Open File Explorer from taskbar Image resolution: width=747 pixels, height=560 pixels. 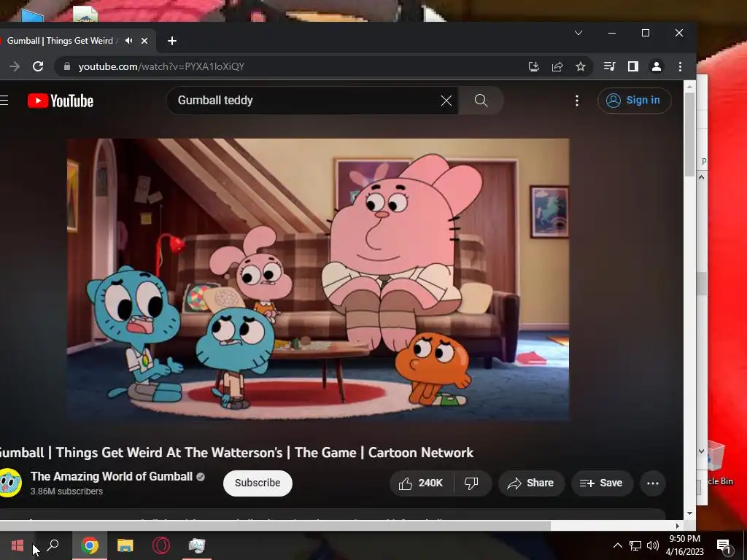(x=125, y=545)
